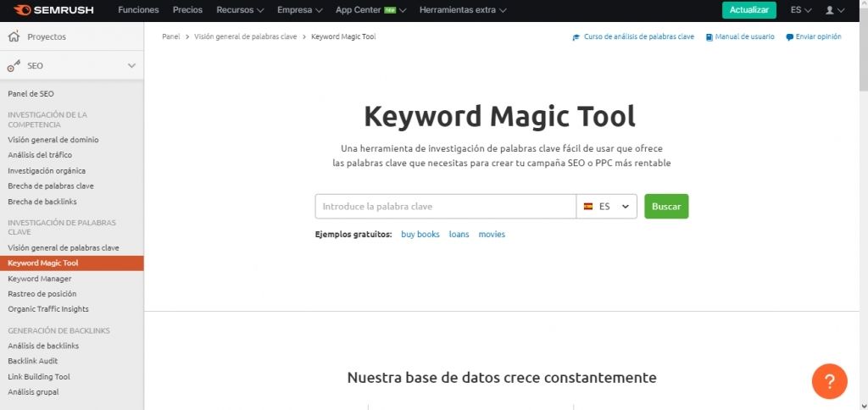The height and width of the screenshot is (410, 868).
Task: Click the SEO key icon in sidebar
Action: click(x=14, y=66)
